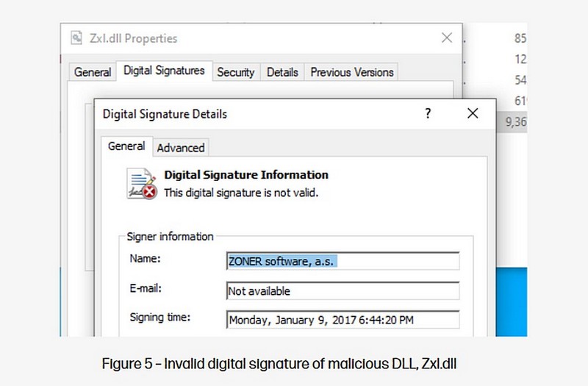This screenshot has height=386, width=588.
Task: Select General tab in Digital Signature Details
Action: click(126, 146)
